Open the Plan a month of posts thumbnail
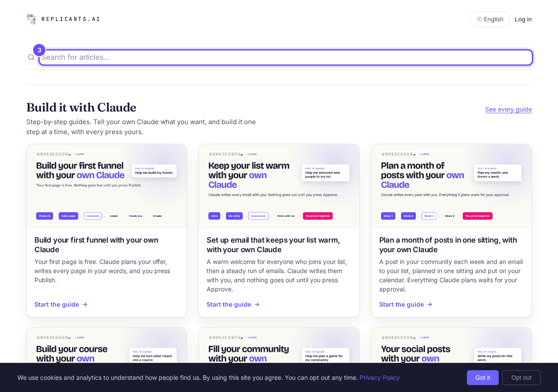The height and width of the screenshot is (392, 558). 451,186
